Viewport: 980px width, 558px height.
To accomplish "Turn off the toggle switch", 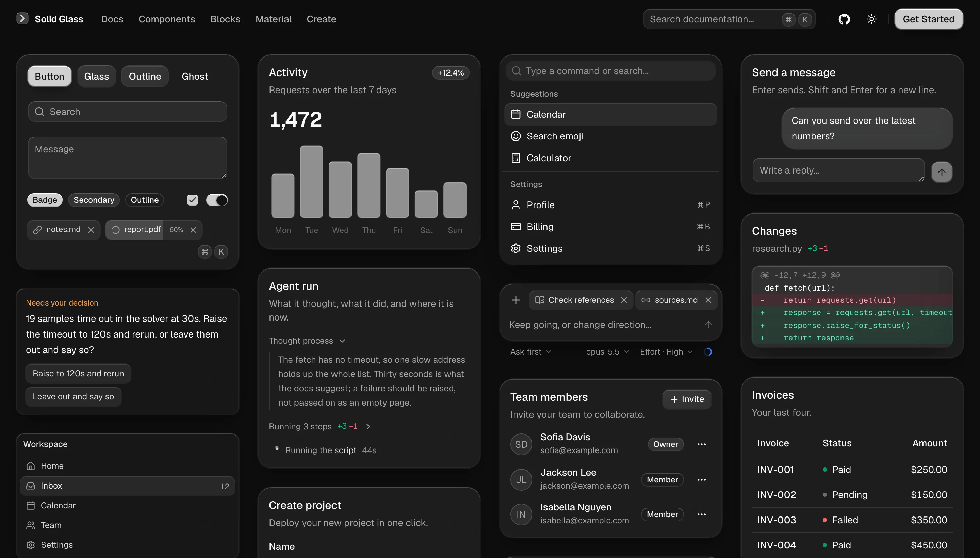I will point(217,200).
